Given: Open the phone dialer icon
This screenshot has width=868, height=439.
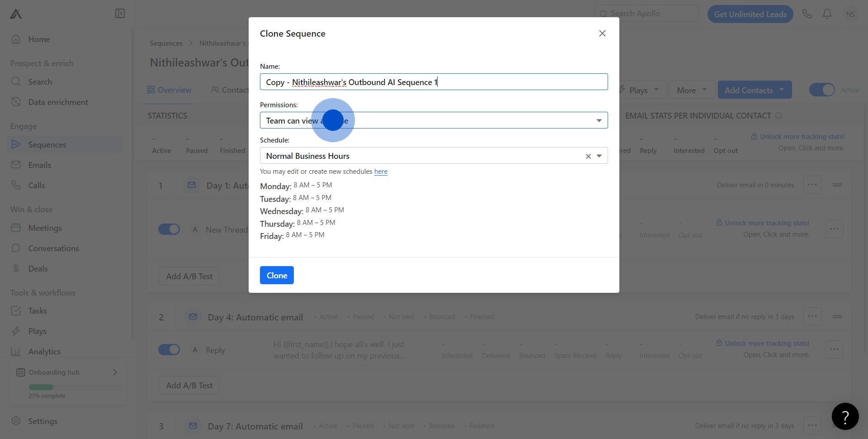Looking at the screenshot, I should 807,14.
